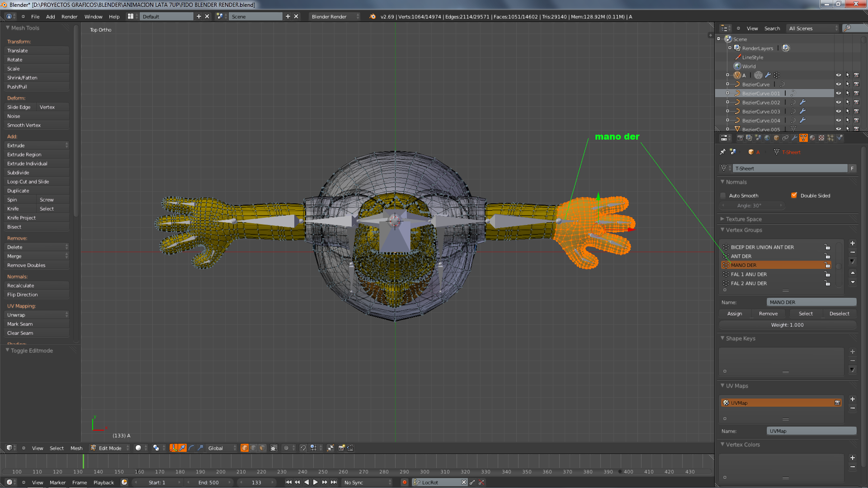This screenshot has width=868, height=488.
Task: Click the translate manipulator arrow icon
Action: tap(182, 448)
